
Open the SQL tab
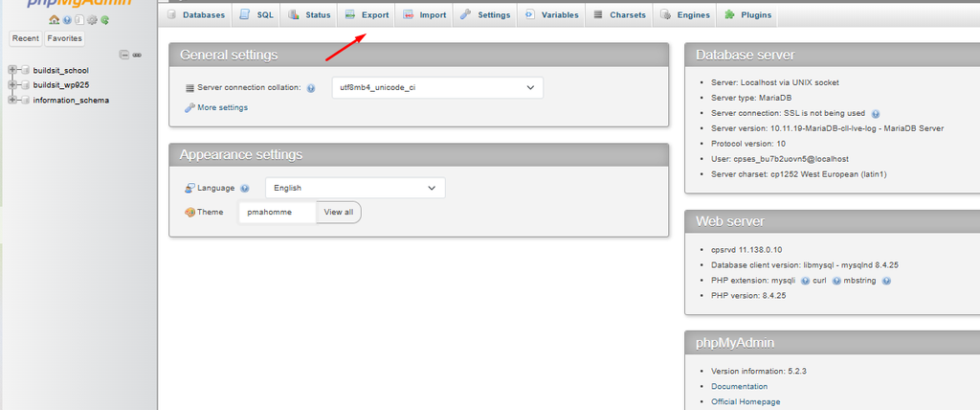pyautogui.click(x=256, y=15)
